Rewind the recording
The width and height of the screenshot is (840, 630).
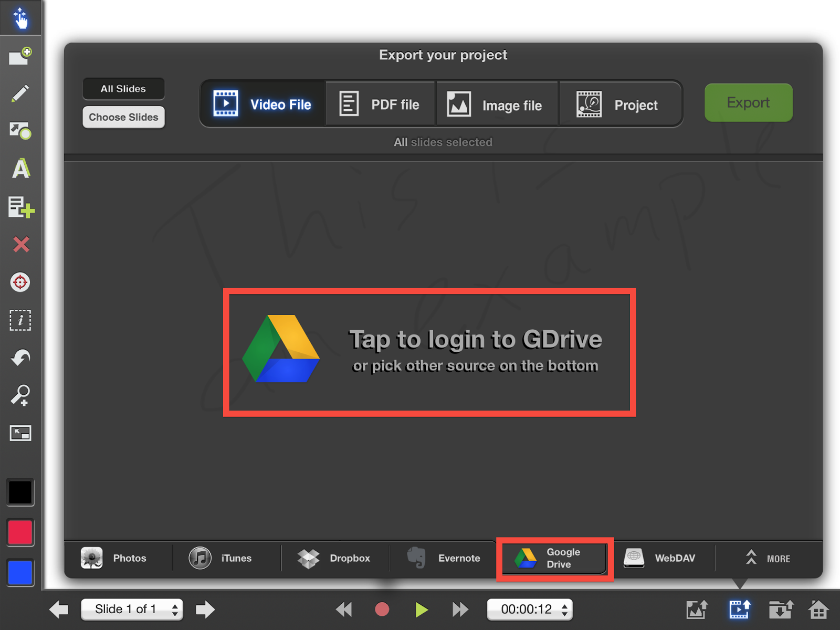tap(344, 610)
